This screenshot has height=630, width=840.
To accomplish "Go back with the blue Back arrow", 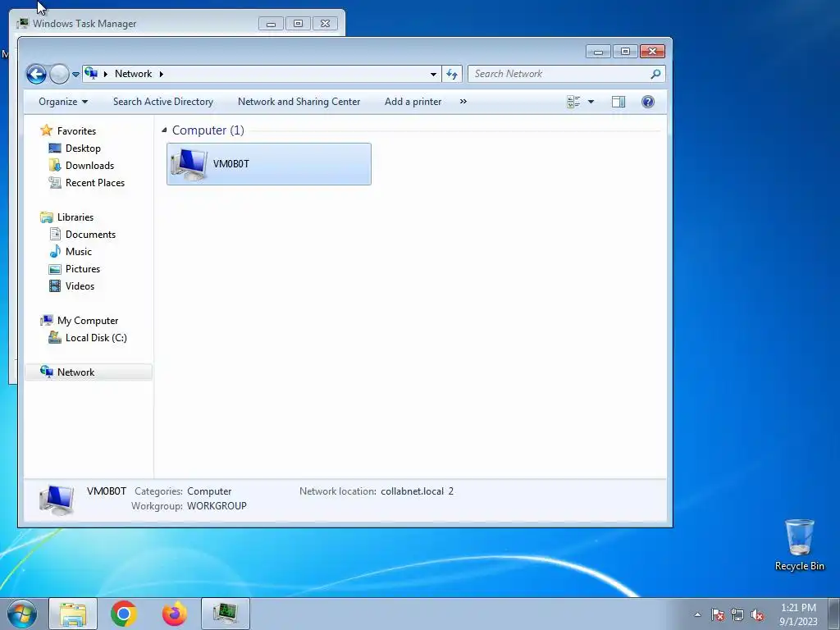I will point(36,74).
